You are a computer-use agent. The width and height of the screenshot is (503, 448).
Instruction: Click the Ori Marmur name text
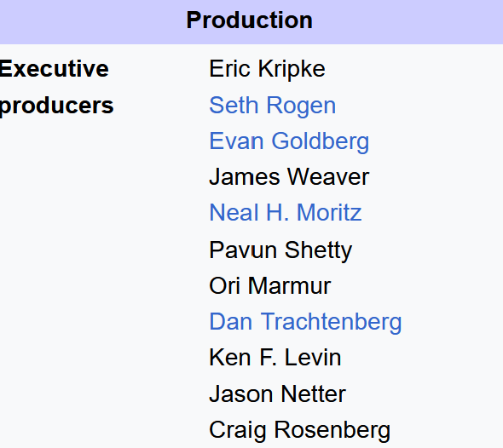coord(269,285)
